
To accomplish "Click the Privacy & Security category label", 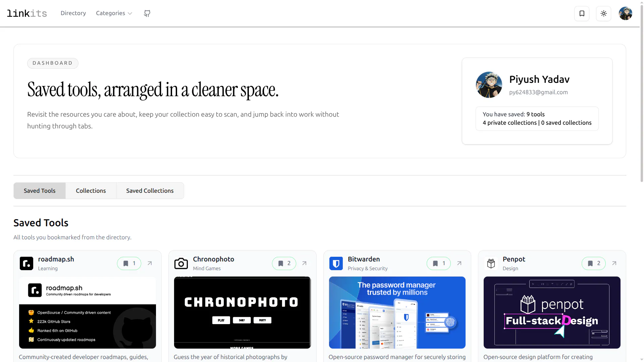I will click(x=368, y=268).
